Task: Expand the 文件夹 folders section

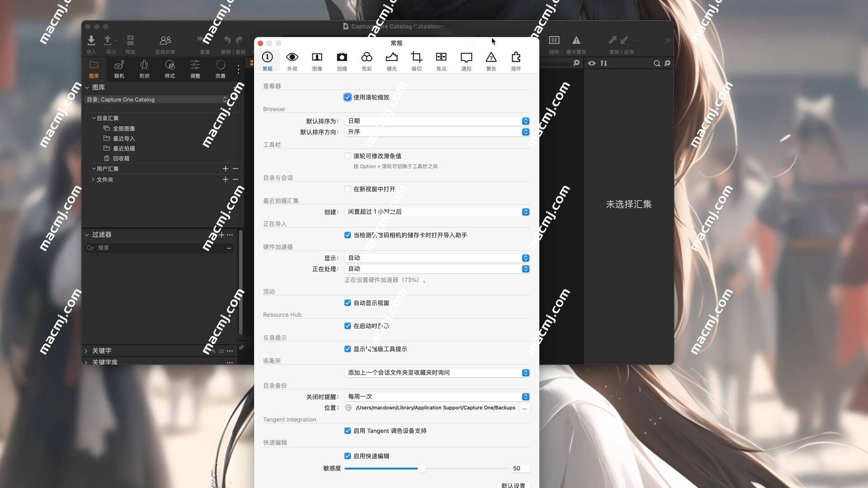Action: coord(93,179)
